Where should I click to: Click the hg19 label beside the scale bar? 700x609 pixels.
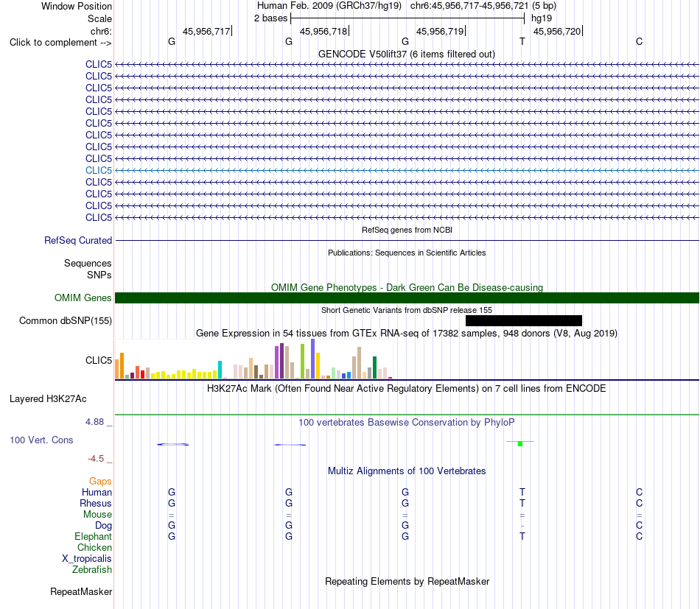[542, 18]
